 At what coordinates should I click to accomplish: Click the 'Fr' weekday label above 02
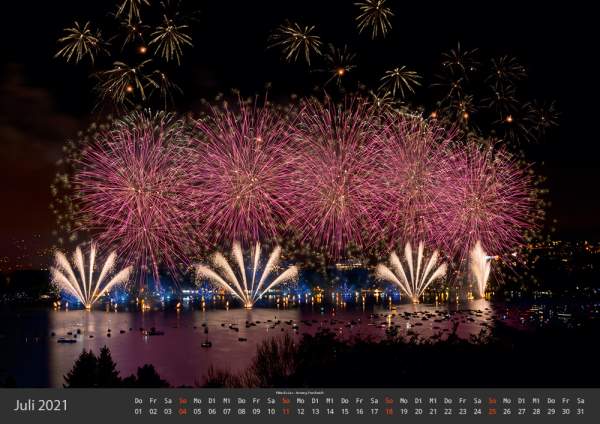tap(153, 401)
